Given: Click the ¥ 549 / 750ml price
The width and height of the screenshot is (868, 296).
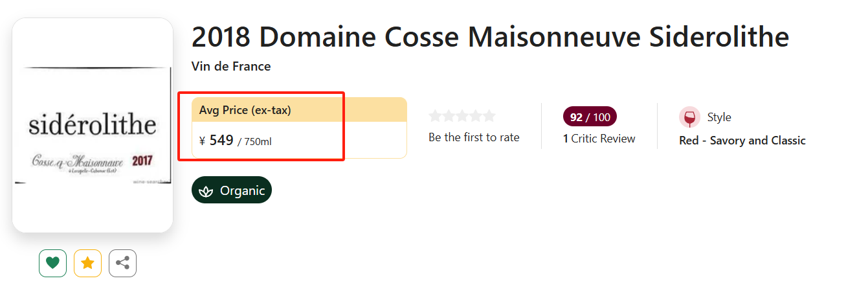Looking at the screenshot, I should [236, 141].
